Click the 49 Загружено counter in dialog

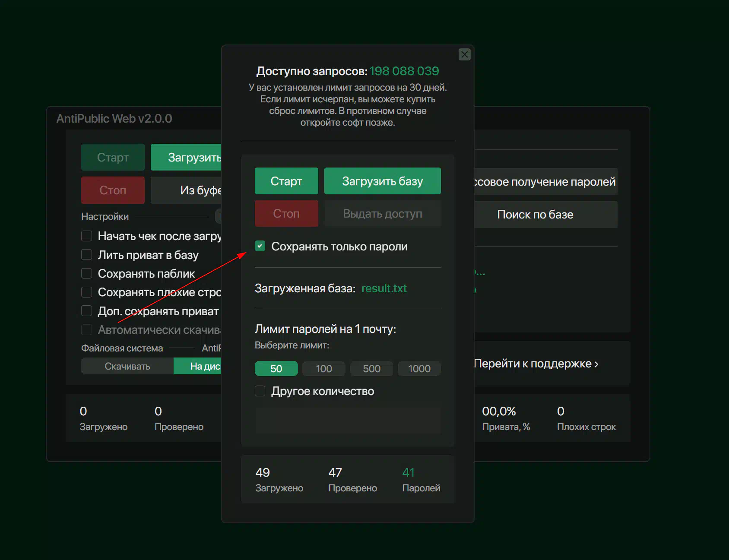coord(279,480)
